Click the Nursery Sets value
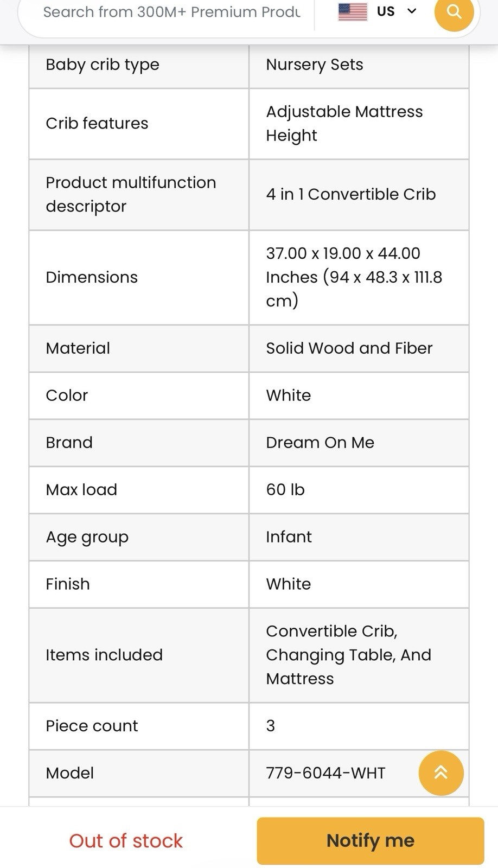The width and height of the screenshot is (498, 868). [315, 64]
